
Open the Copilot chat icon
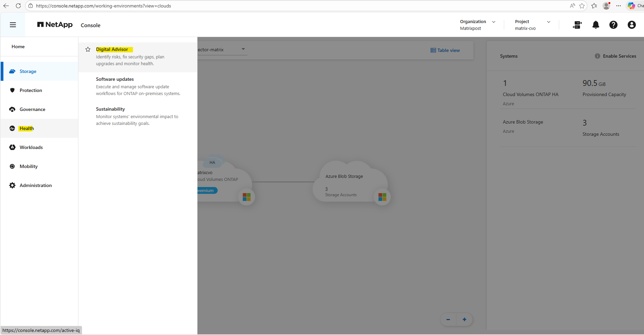click(631, 6)
